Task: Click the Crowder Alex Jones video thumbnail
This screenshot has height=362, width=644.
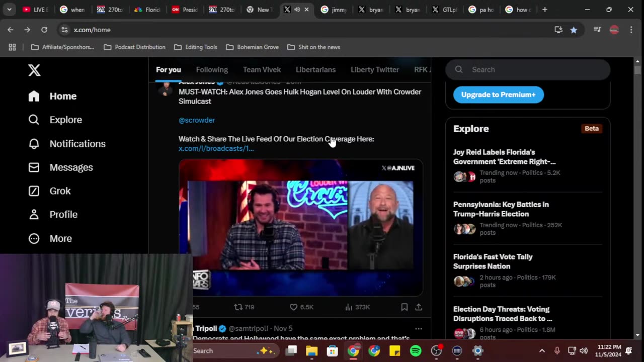Action: pos(301,228)
